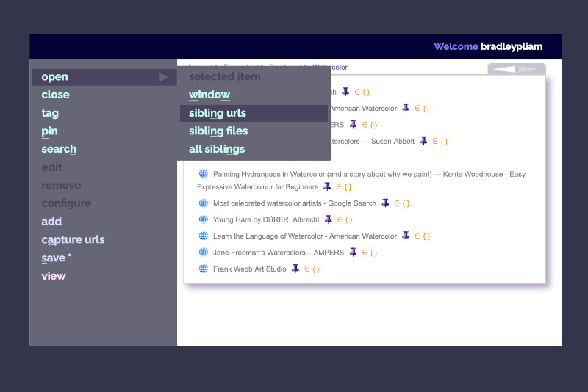588x392 pixels.
Task: Click the { } braces after Expressive Watercolour for Beginners
Action: 348,187
